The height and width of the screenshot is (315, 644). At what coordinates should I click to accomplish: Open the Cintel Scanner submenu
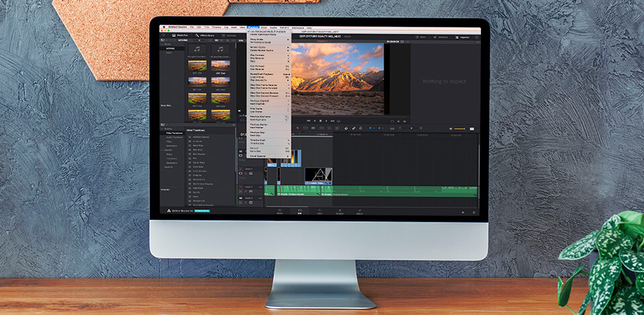(268, 156)
